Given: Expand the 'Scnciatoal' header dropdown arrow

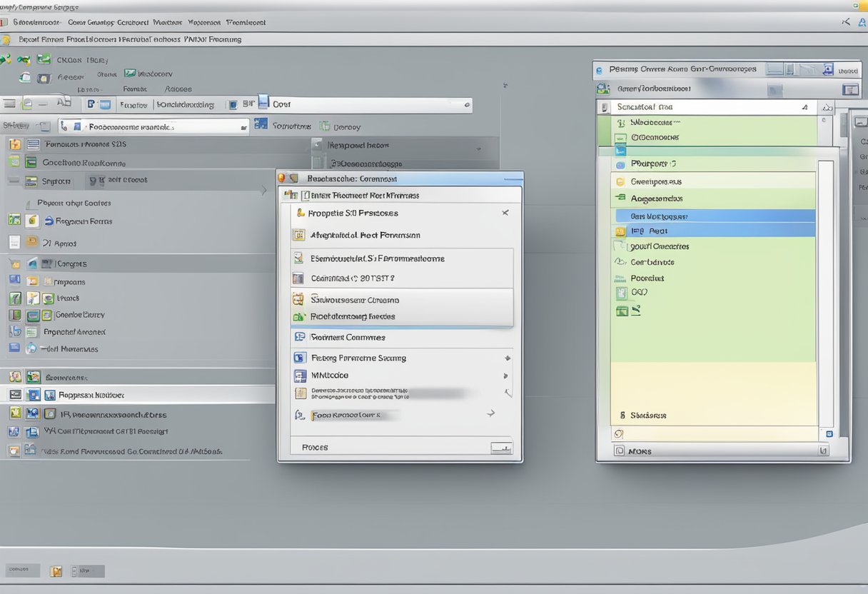Looking at the screenshot, I should (805, 107).
